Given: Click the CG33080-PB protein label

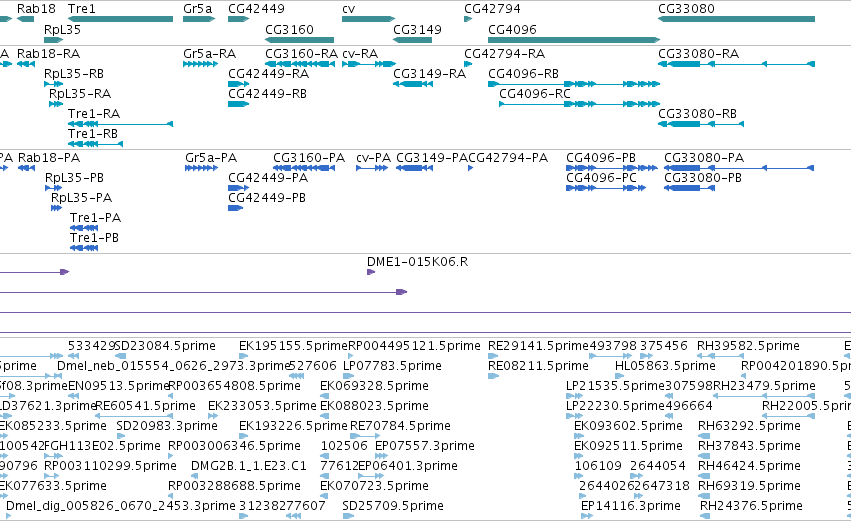Looking at the screenshot, I should [703, 178].
